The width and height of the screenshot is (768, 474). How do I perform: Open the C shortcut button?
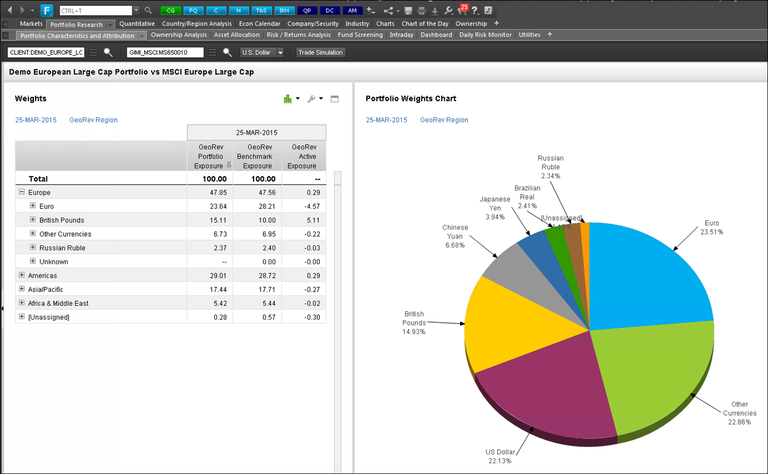click(x=216, y=10)
